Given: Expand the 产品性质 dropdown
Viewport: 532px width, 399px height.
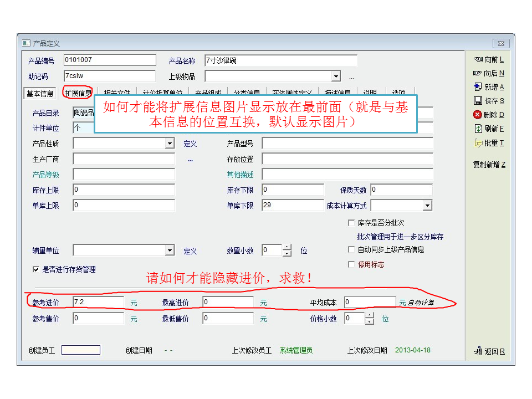Looking at the screenshot, I should (x=170, y=144).
